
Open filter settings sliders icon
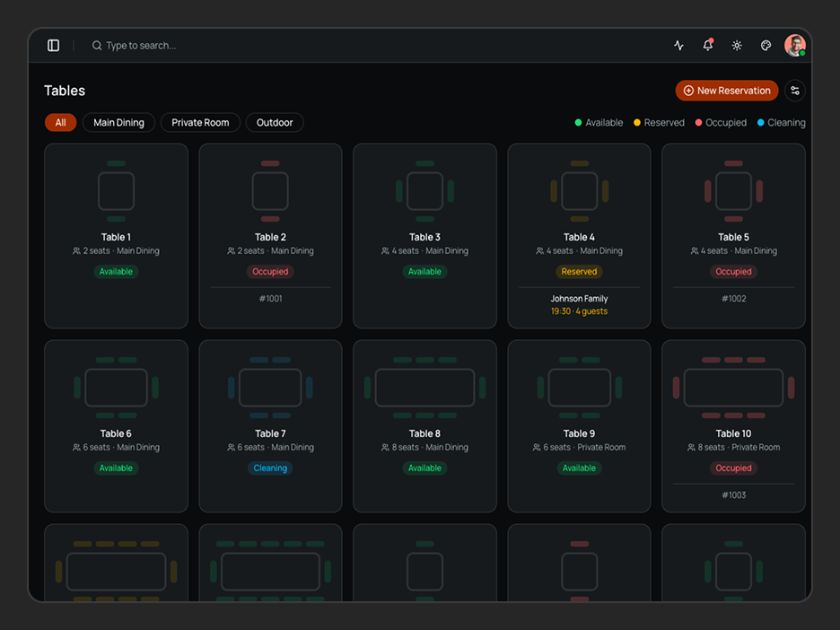tap(795, 91)
